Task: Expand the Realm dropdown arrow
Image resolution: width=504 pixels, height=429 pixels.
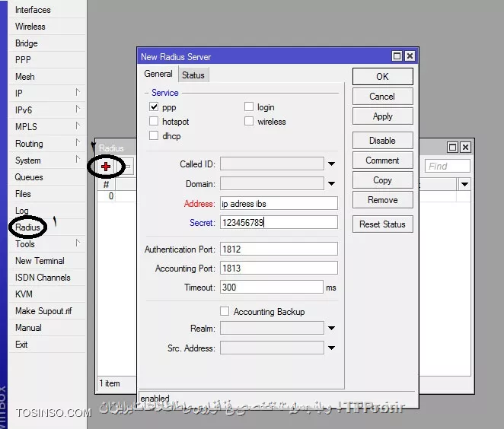Action: (331, 328)
